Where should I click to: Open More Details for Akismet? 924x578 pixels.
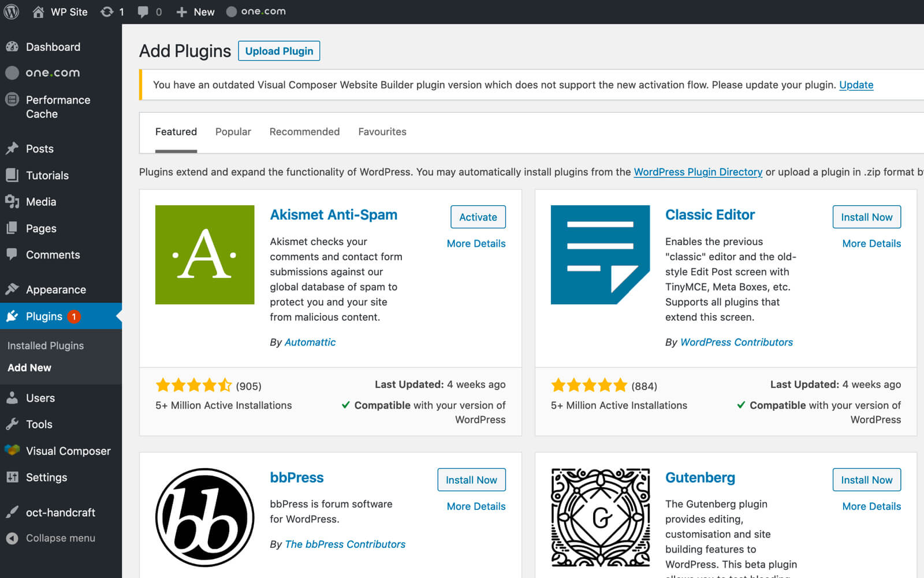476,243
